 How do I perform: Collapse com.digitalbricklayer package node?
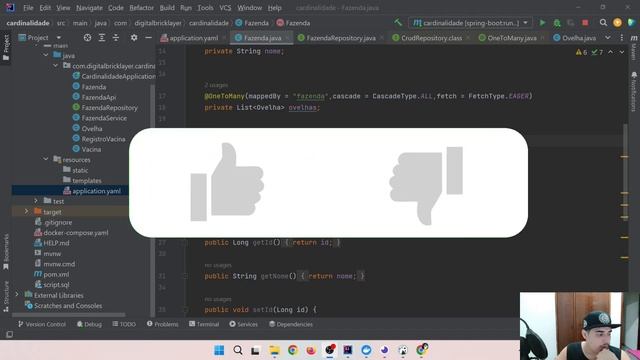pyautogui.click(x=56, y=66)
